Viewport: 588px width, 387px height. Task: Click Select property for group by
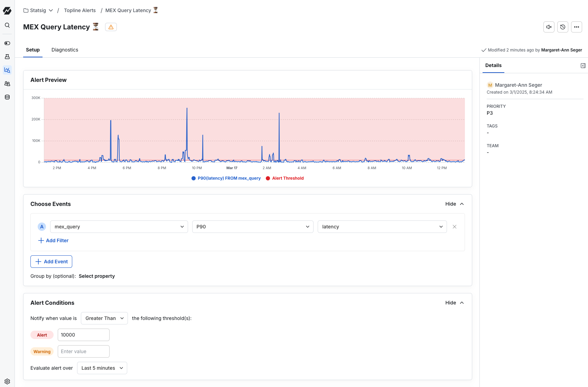click(97, 276)
